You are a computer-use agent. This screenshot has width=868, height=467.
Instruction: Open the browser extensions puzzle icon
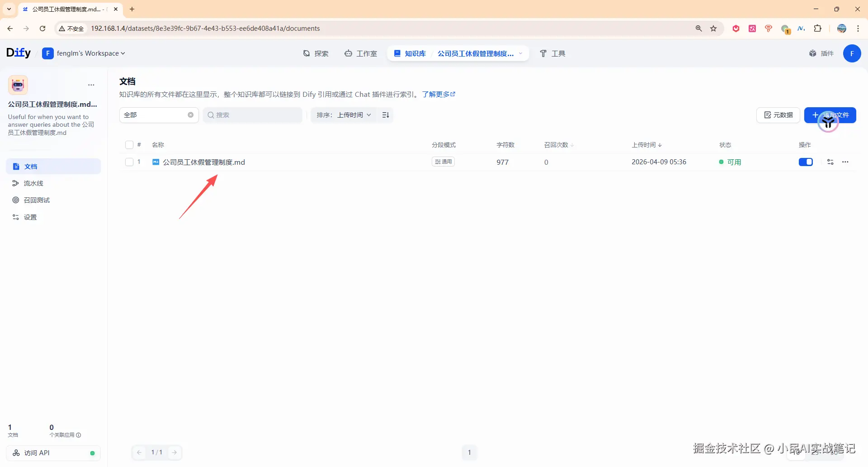coord(818,29)
